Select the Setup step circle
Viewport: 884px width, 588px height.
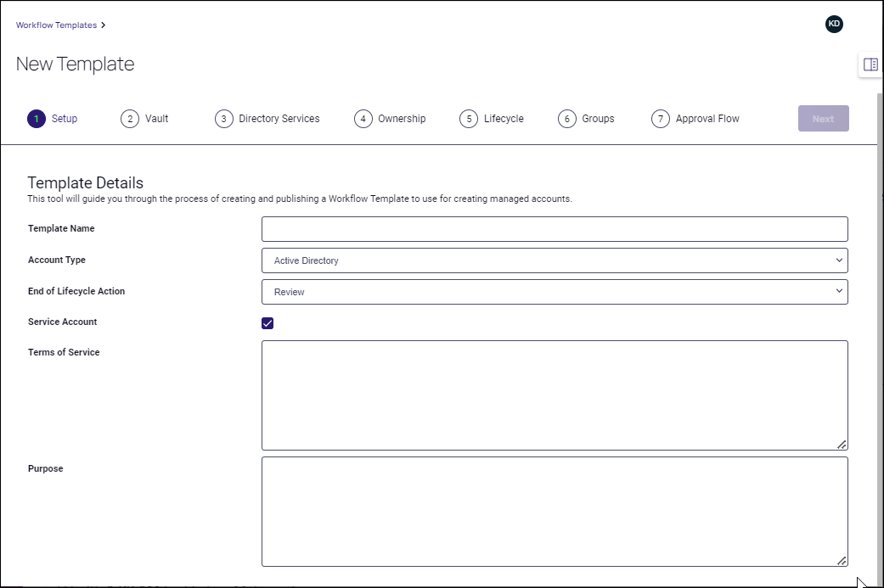pyautogui.click(x=36, y=118)
